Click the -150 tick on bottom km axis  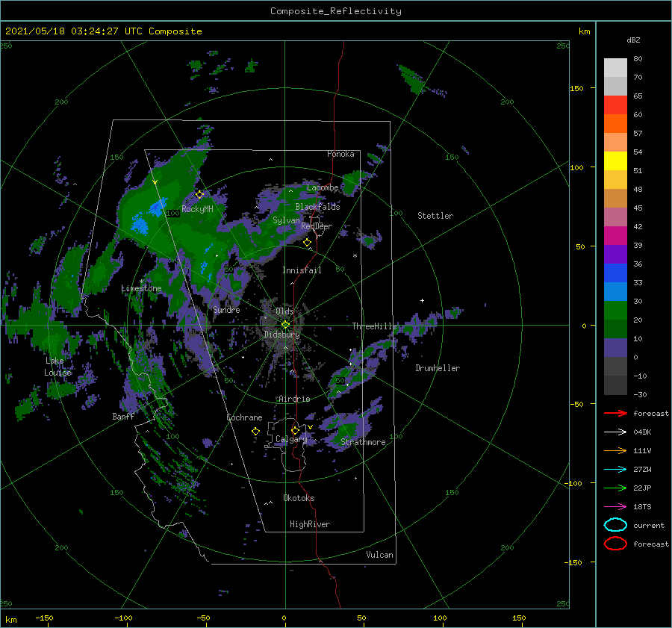(x=44, y=618)
